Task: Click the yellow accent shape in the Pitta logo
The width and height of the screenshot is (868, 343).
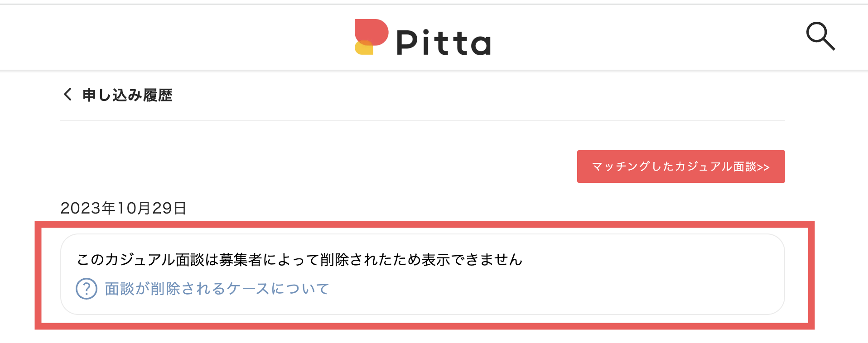Action: tap(362, 50)
